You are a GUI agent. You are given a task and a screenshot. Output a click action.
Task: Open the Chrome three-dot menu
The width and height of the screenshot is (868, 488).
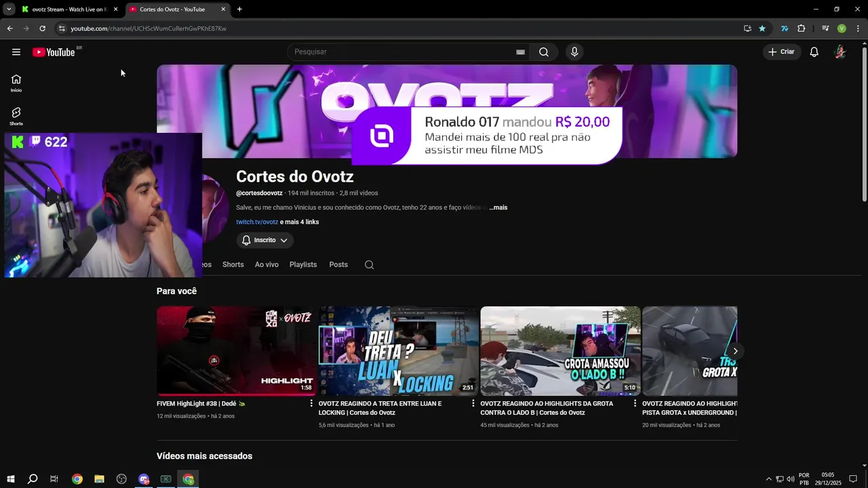pyautogui.click(x=858, y=28)
